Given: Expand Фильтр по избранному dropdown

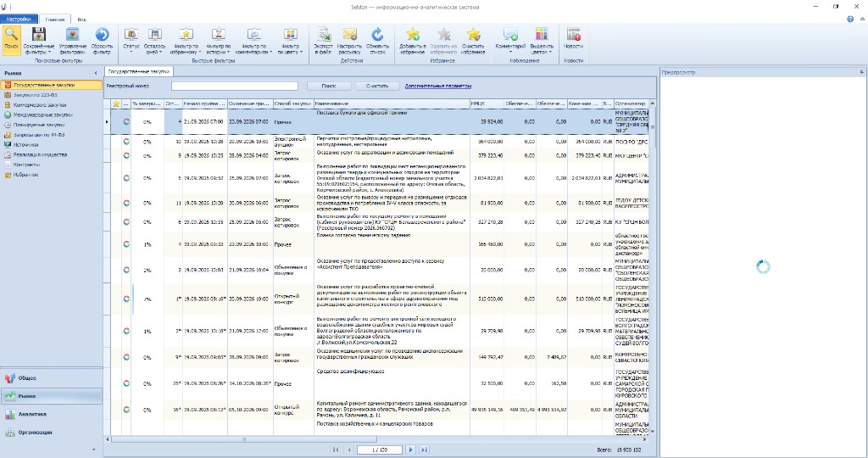Looking at the screenshot, I should (x=186, y=40).
